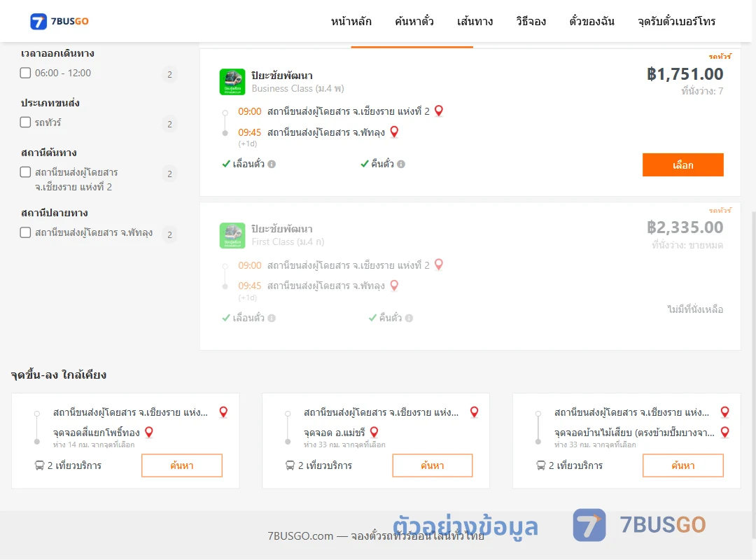Open the เส้นทาง menu item
The height and width of the screenshot is (560, 756).
(x=475, y=21)
